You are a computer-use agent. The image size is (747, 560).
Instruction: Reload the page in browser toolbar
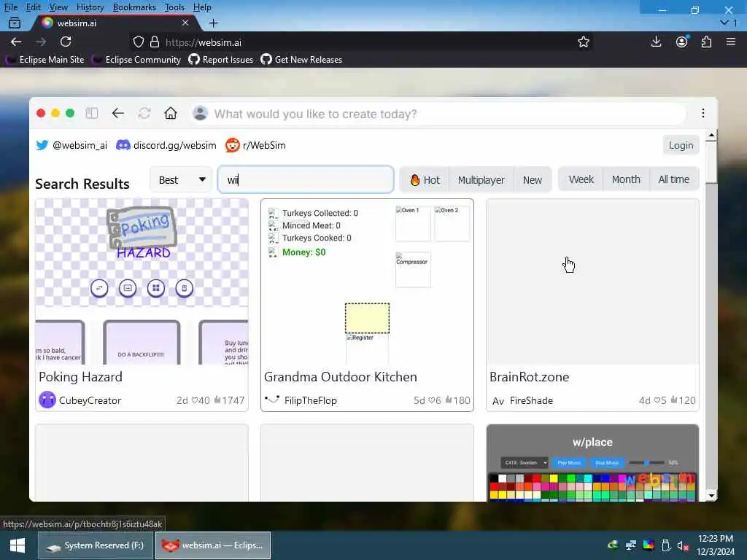click(66, 42)
